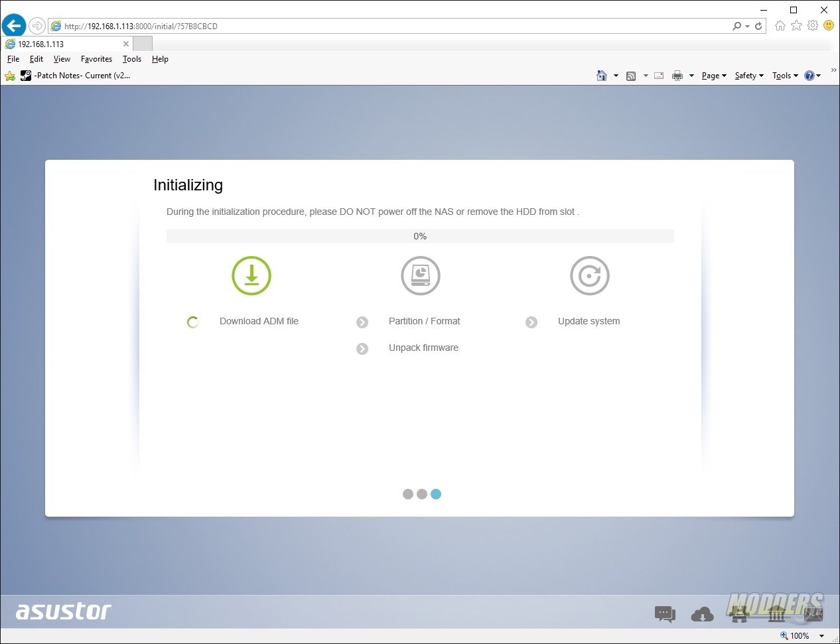Minimize the browser window
The width and height of the screenshot is (840, 644).
pos(764,9)
